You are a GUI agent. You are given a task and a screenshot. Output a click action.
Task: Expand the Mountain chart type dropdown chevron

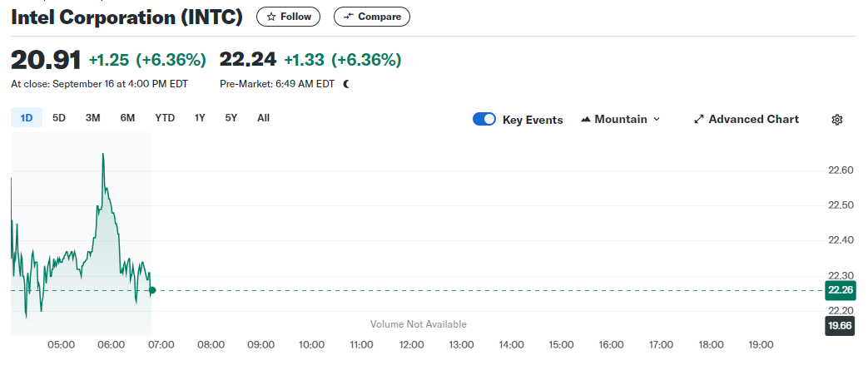656,120
